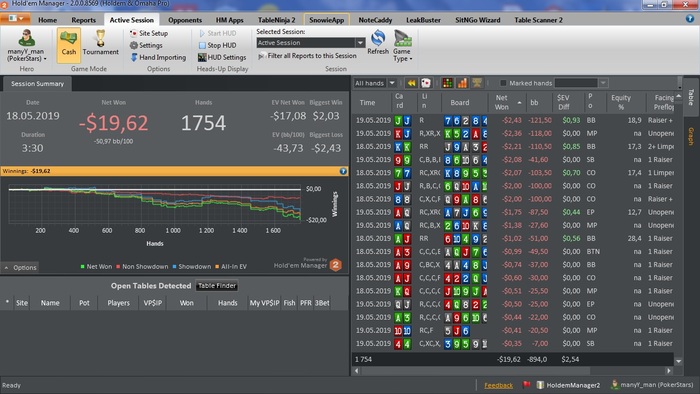This screenshot has width=700, height=394.
Task: Open the help icon on Winnings bar
Action: pyautogui.click(x=343, y=171)
